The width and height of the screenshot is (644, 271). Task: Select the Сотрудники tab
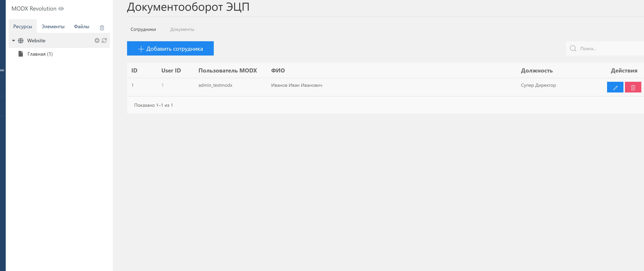pos(143,29)
